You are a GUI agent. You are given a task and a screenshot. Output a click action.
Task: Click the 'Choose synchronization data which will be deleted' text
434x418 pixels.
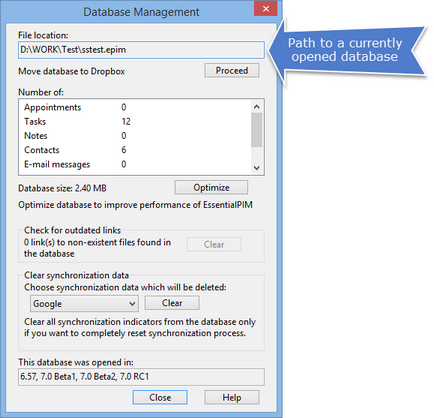coord(125,287)
